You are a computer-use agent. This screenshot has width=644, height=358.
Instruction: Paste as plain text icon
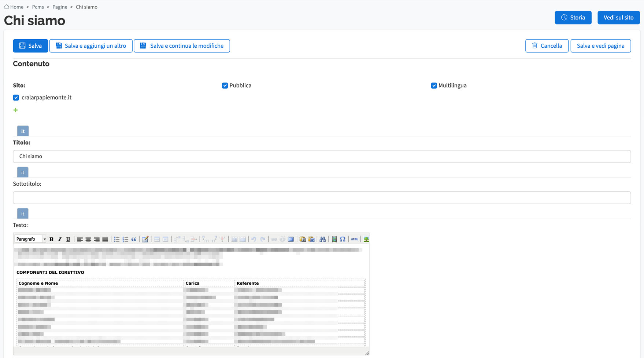click(x=303, y=239)
